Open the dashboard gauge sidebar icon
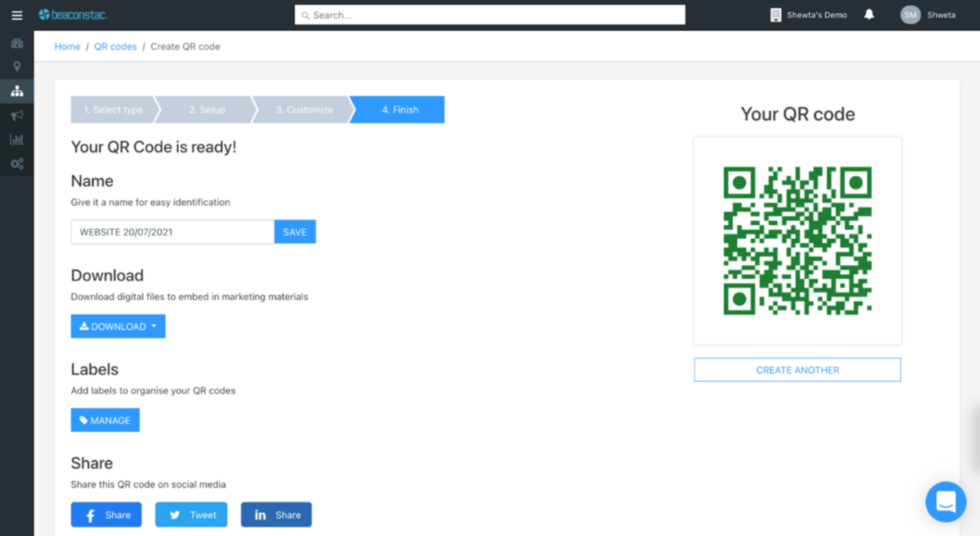The image size is (980, 536). point(17,43)
